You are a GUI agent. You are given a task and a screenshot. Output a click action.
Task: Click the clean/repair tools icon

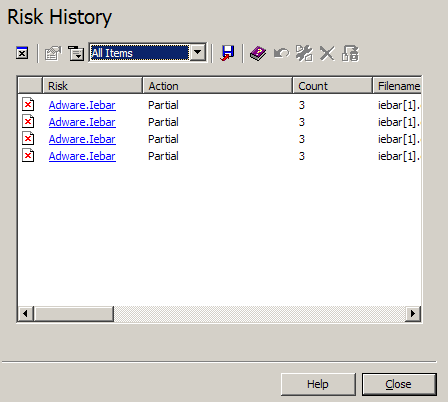tap(304, 53)
